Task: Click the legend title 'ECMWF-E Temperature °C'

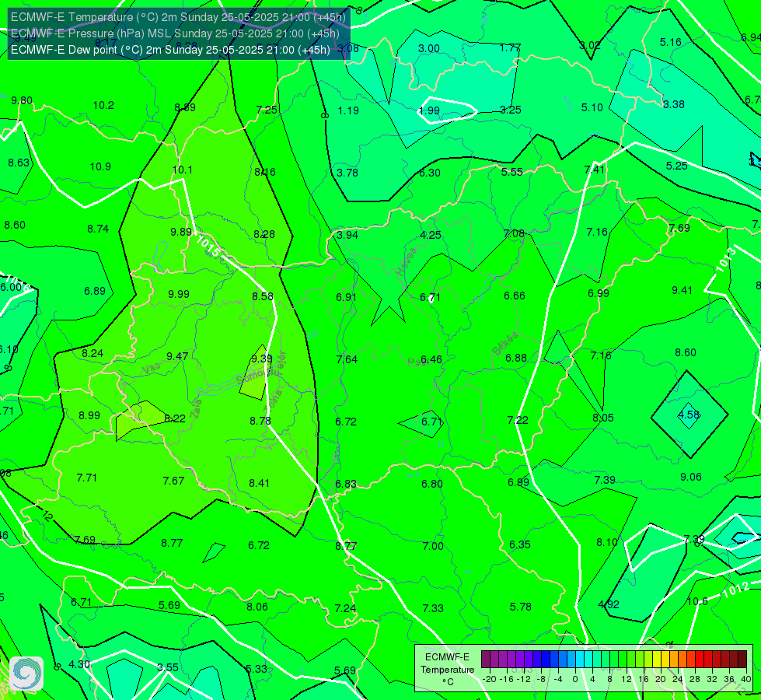Action: pos(447,670)
